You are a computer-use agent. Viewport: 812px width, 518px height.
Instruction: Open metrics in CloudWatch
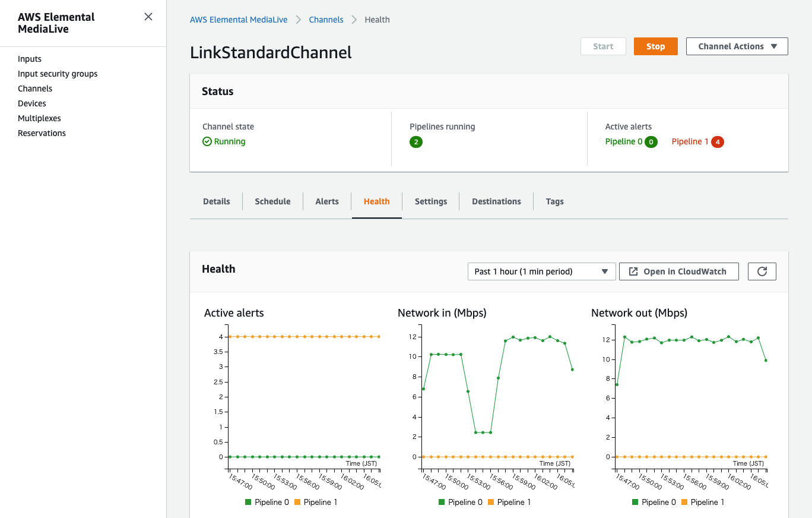click(678, 271)
